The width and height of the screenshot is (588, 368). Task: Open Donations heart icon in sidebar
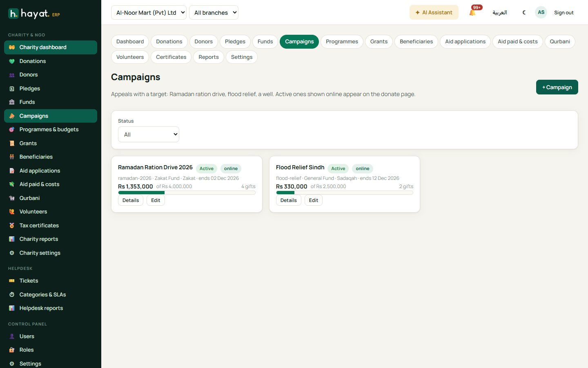click(x=12, y=61)
